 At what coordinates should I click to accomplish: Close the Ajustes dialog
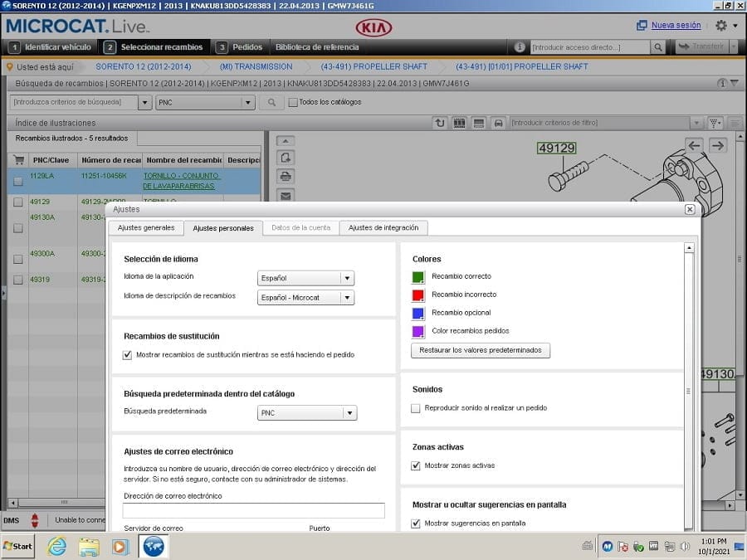(690, 210)
